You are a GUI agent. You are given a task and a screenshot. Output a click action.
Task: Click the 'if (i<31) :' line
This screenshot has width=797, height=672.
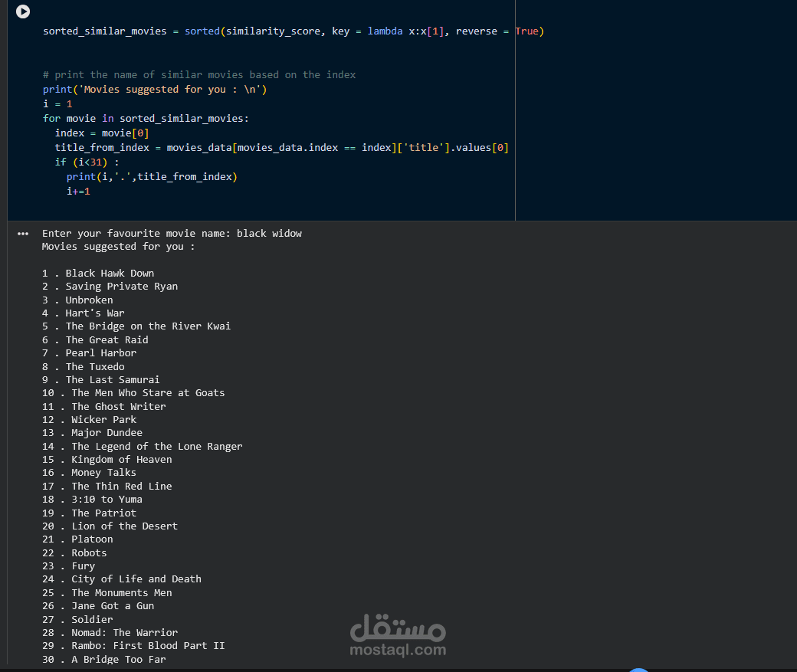(87, 162)
